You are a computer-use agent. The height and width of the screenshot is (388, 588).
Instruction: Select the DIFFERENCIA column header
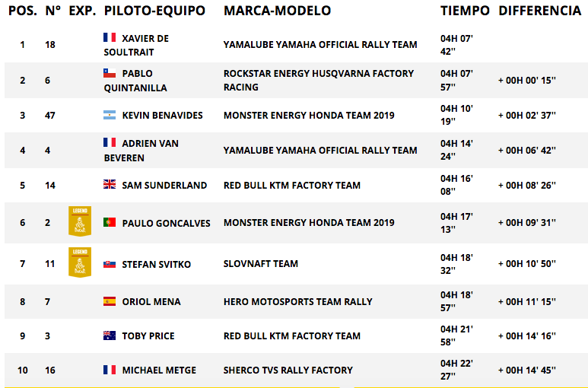[x=539, y=11]
